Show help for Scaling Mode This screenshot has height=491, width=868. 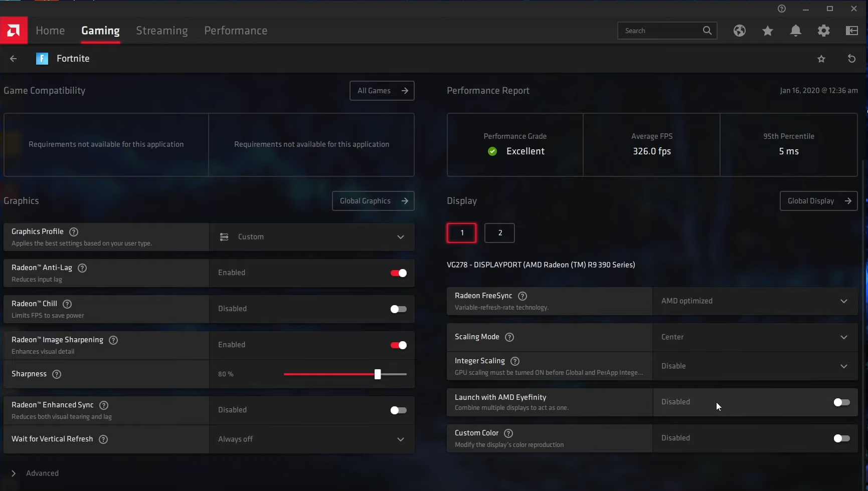[509, 337]
